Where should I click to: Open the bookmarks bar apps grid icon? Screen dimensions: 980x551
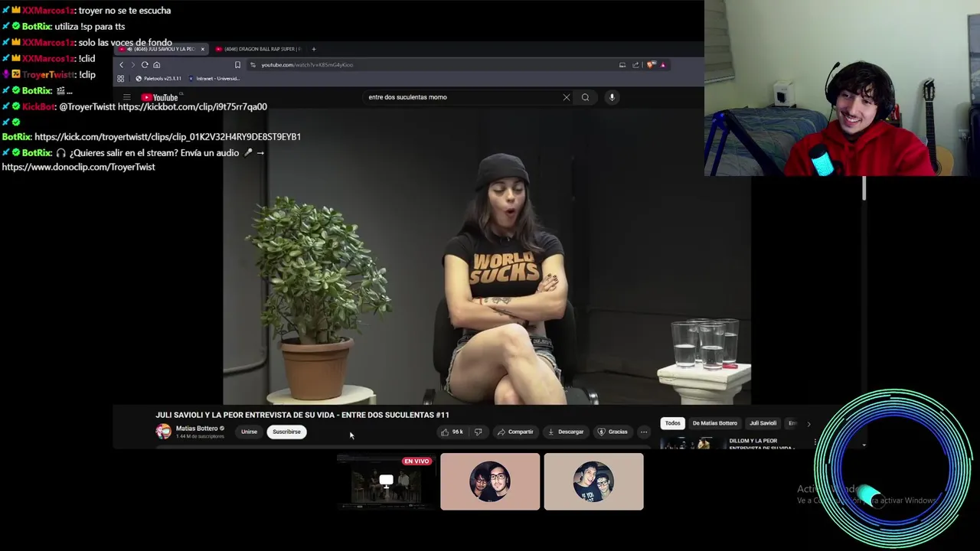120,79
